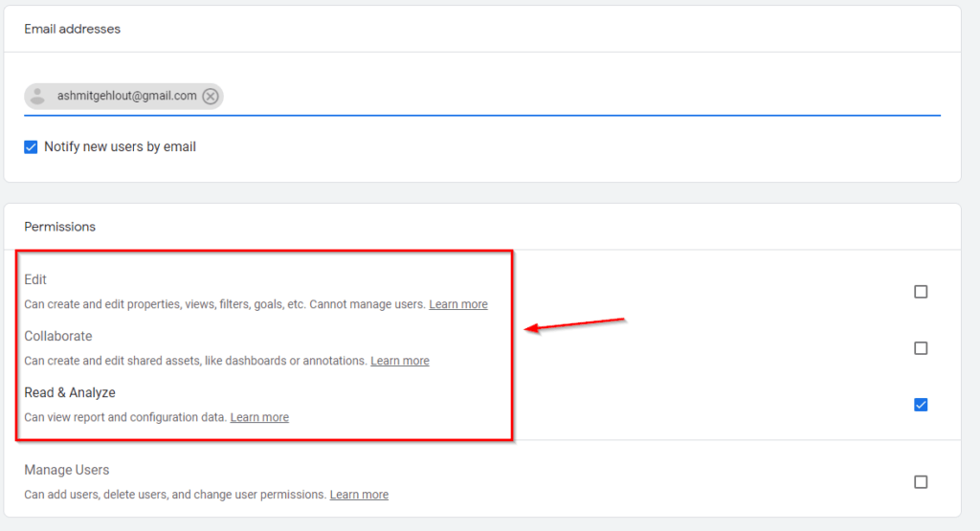980x531 pixels.
Task: Enable the Edit permission checkbox
Action: point(921,292)
